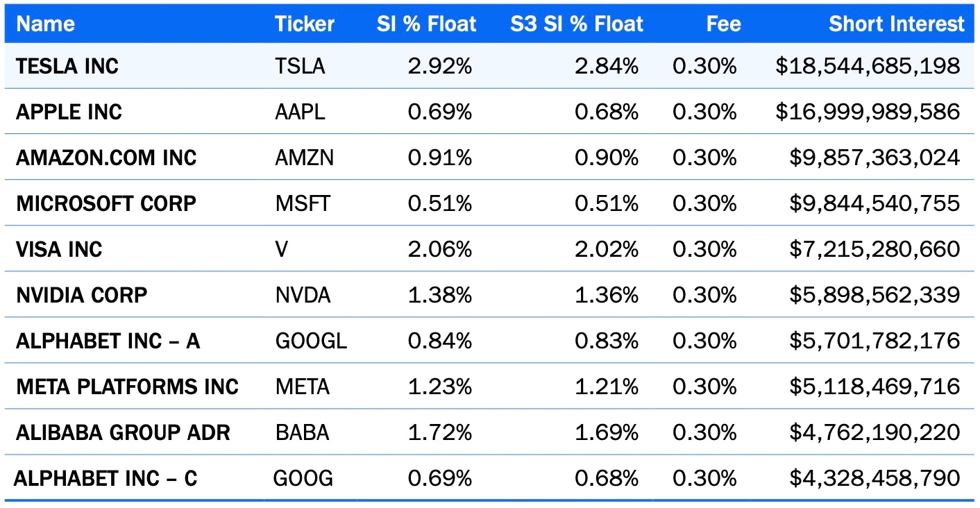The height and width of the screenshot is (508, 980).
Task: Click the Name column header
Action: [x=46, y=24]
